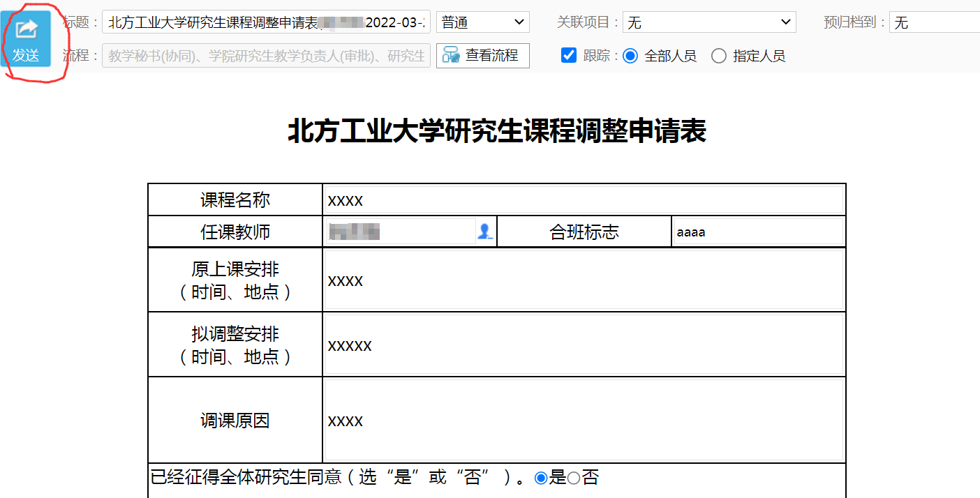Click the greyed-out 流程 workflow field

tap(265, 56)
